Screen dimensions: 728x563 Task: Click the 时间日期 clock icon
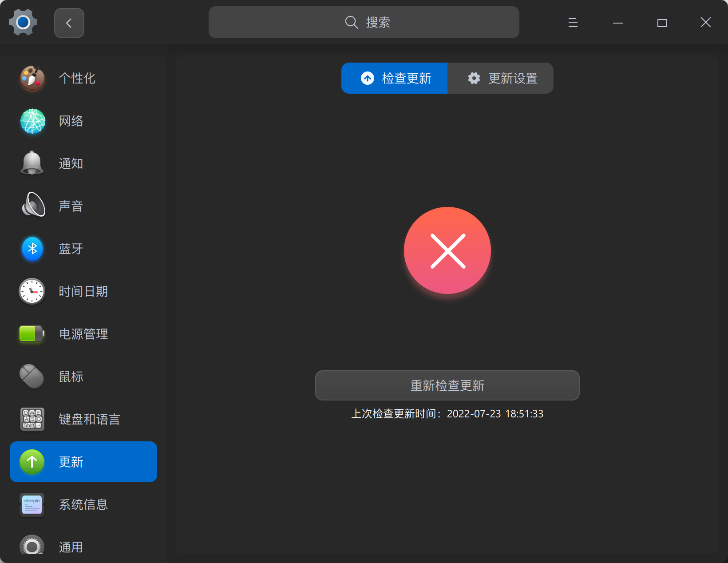click(x=32, y=292)
